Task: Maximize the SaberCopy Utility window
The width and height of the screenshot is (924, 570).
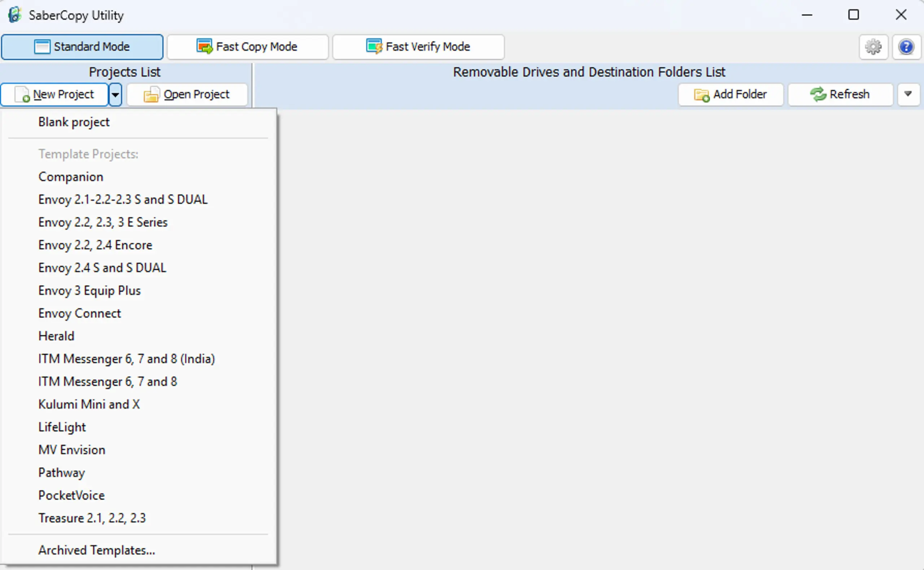Action: click(x=854, y=15)
